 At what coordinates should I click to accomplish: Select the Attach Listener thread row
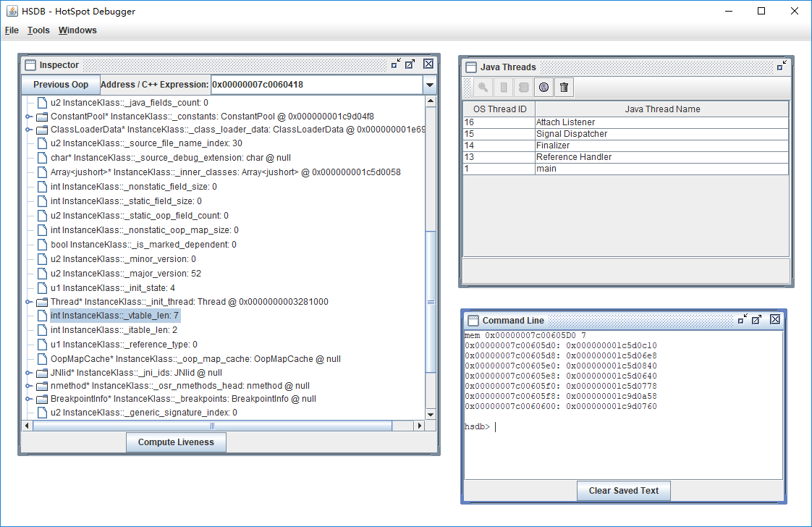coord(625,122)
